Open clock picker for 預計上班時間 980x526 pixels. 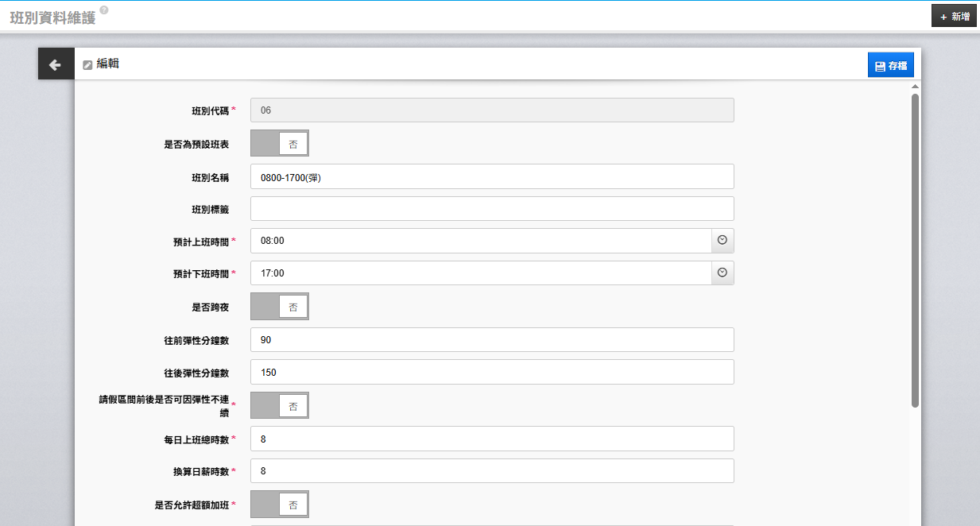click(x=722, y=240)
